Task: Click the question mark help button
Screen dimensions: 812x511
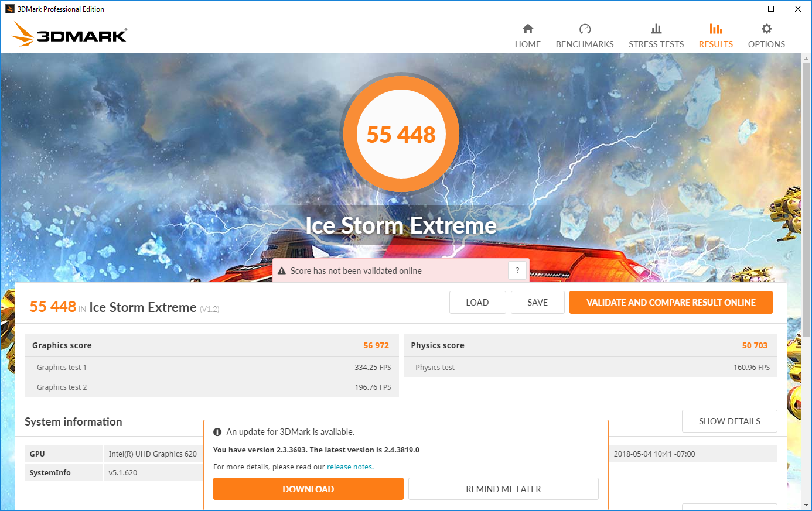Action: pyautogui.click(x=517, y=270)
